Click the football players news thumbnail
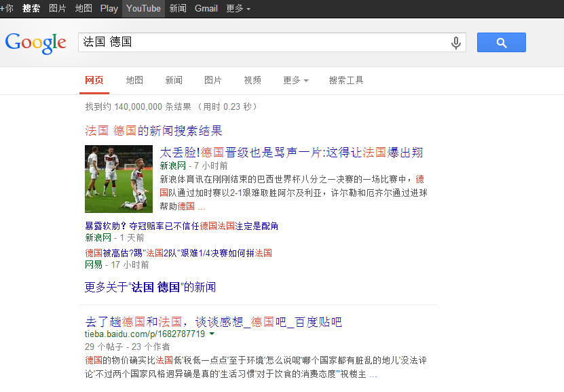 point(119,179)
